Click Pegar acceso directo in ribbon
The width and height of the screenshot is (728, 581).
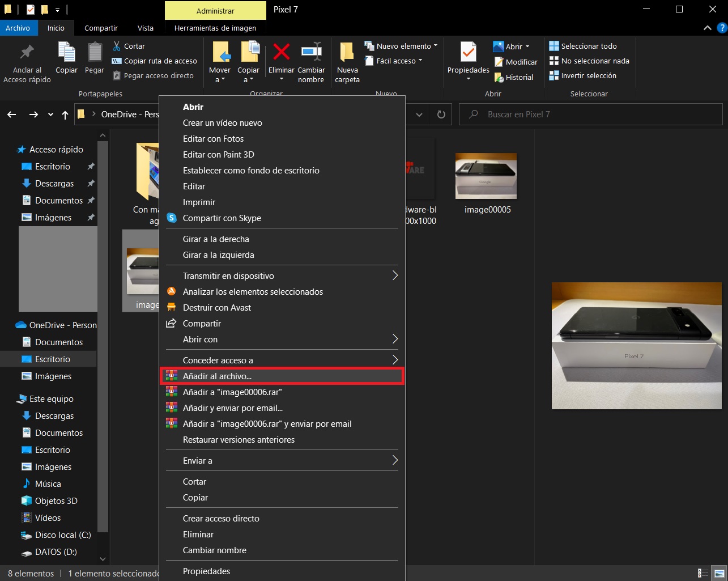(x=153, y=75)
